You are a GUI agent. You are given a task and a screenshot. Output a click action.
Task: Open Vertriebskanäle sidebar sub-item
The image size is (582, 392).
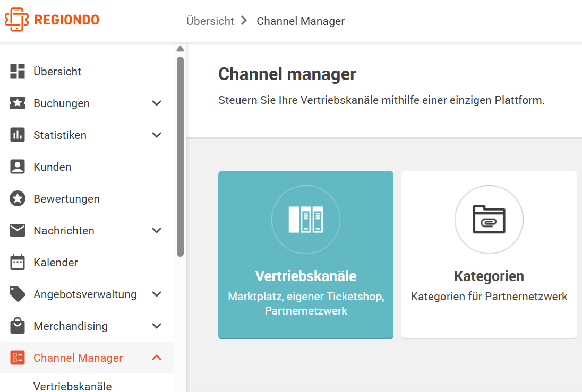pos(72,386)
